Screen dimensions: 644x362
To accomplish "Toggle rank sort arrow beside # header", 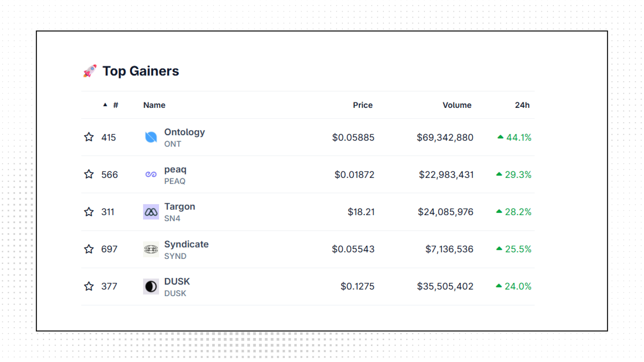I will 105,105.
